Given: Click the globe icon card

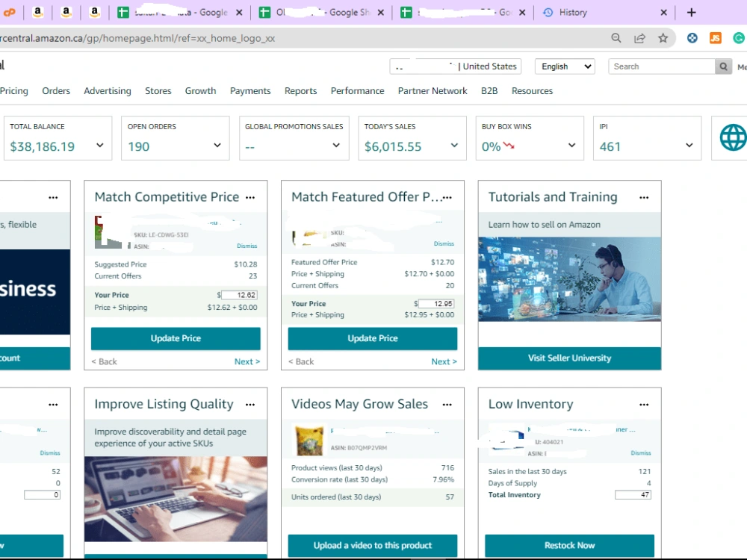Looking at the screenshot, I should [732, 137].
